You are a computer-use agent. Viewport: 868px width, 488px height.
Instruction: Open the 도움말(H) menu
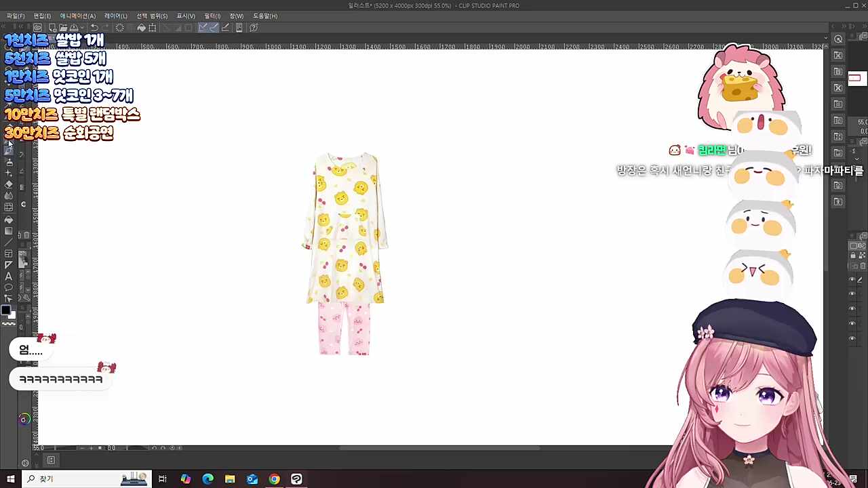(x=265, y=16)
